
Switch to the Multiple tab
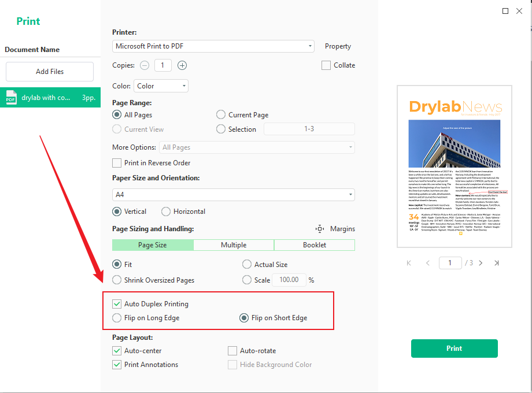[233, 244]
